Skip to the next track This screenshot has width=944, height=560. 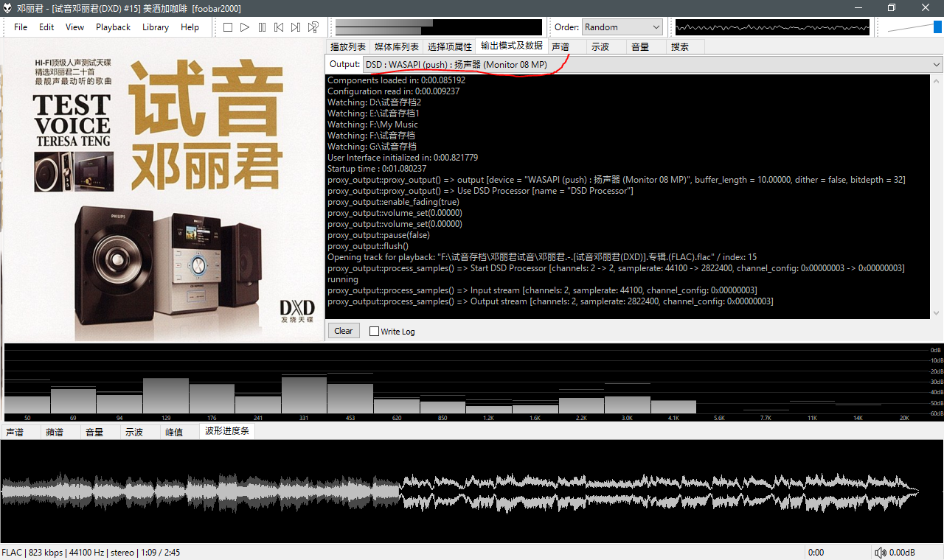296,27
